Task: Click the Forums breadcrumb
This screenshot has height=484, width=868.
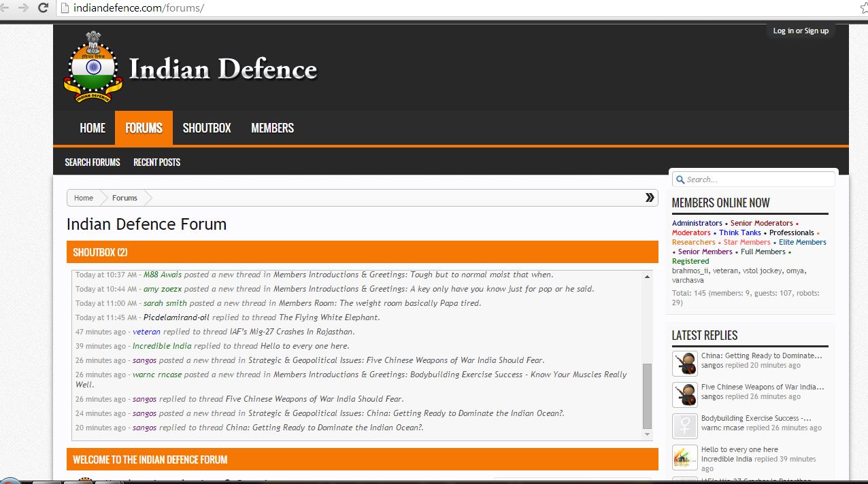Action: 124,198
